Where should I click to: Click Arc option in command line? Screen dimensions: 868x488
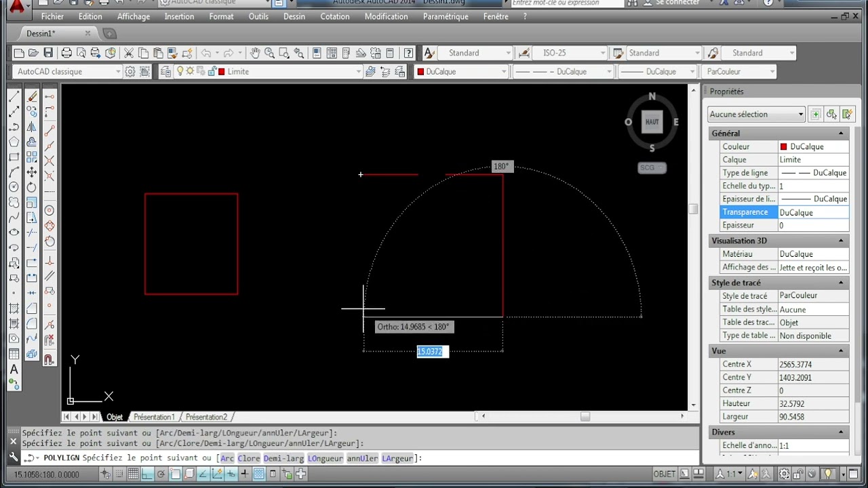pyautogui.click(x=227, y=458)
